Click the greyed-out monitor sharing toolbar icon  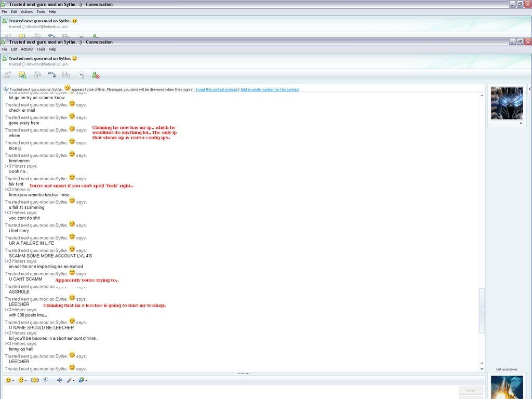point(66,75)
